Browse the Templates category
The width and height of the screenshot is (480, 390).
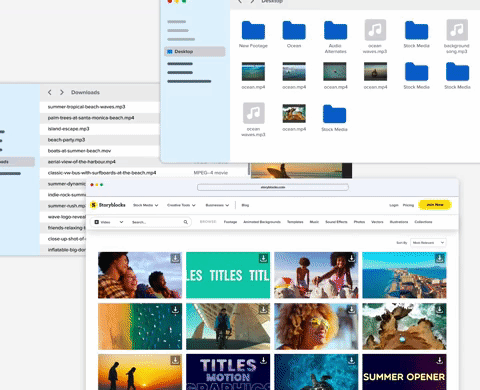[x=295, y=222]
